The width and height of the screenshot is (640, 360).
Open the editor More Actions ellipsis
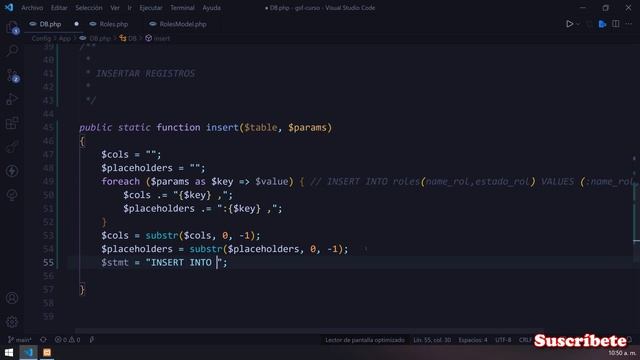(x=629, y=24)
